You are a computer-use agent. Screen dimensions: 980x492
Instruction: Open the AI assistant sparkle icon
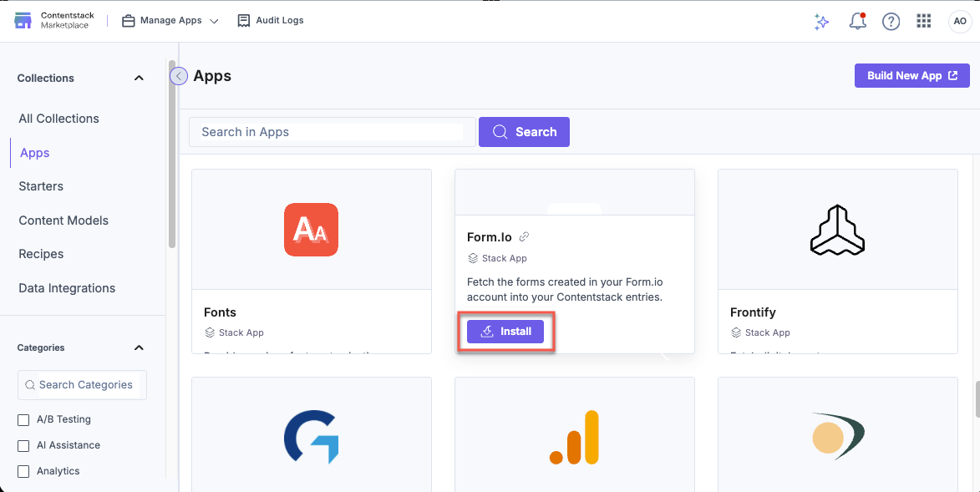(x=821, y=21)
